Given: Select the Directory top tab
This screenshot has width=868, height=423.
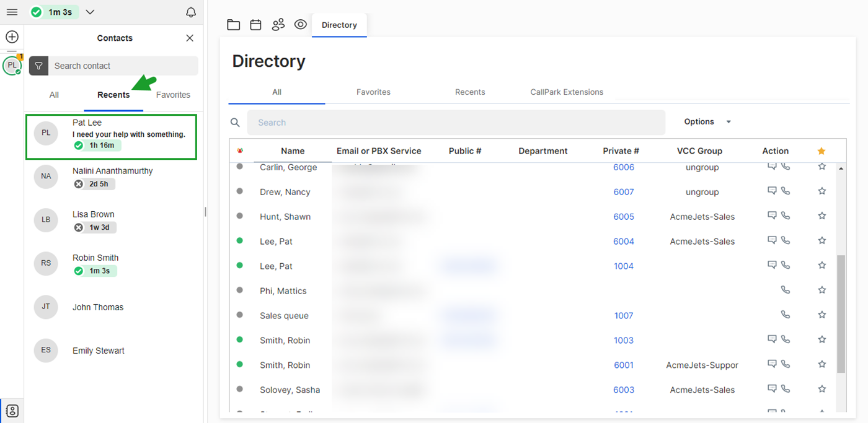Looking at the screenshot, I should pyautogui.click(x=339, y=25).
